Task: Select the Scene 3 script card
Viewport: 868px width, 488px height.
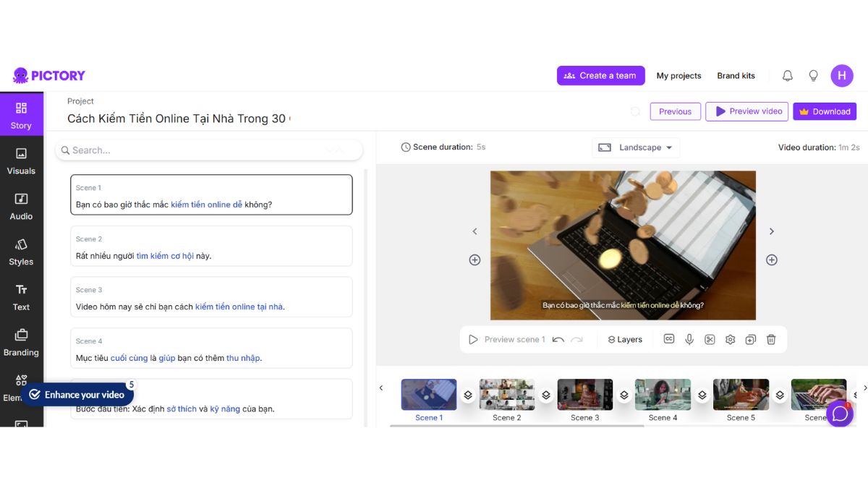Action: [x=211, y=297]
